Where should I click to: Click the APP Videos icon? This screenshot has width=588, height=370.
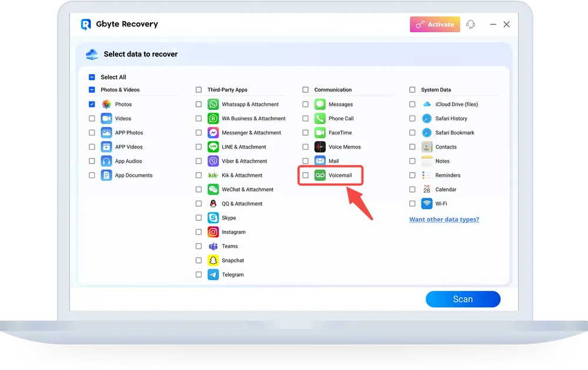point(106,147)
